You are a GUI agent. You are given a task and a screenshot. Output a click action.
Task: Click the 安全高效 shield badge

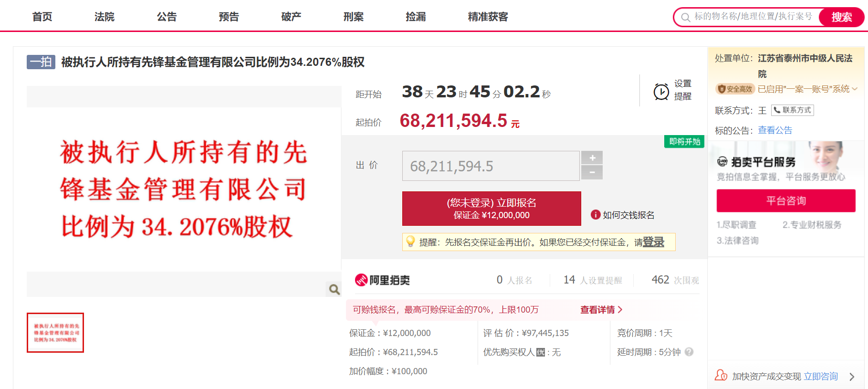[x=735, y=89]
